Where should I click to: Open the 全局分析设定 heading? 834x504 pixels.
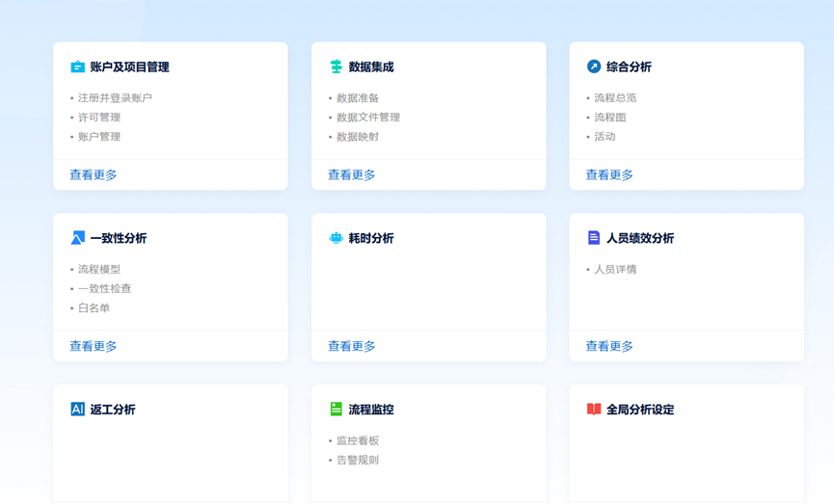[640, 410]
